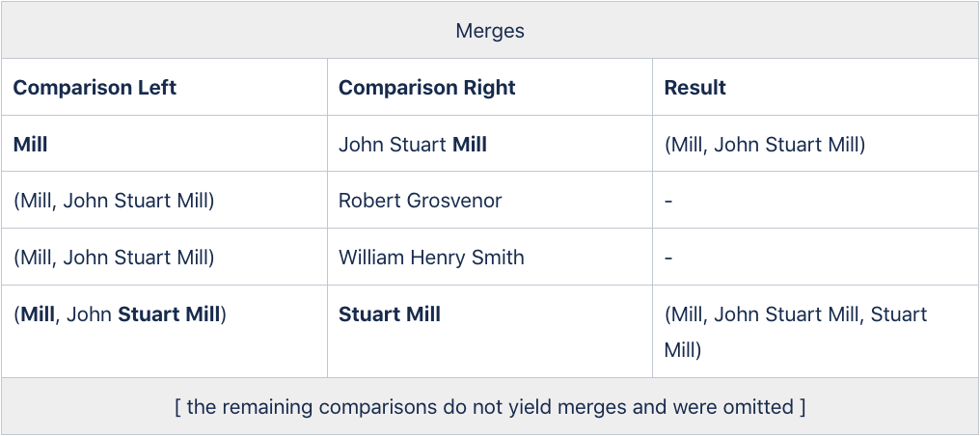Select the Comparison Left column header
This screenshot has width=980, height=436.
pyautogui.click(x=95, y=88)
